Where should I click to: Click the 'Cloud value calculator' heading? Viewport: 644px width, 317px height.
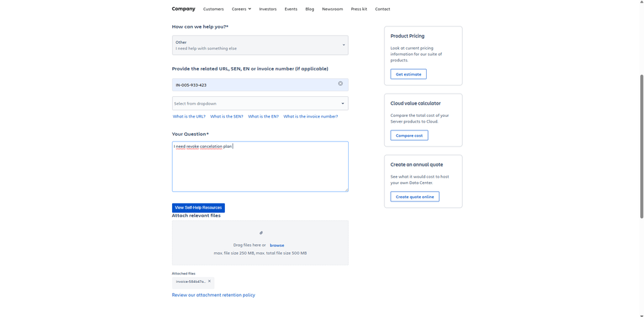(416, 103)
